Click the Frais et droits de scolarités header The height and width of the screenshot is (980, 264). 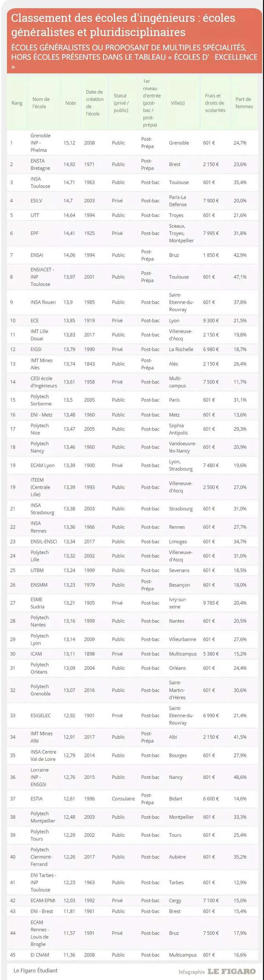pyautogui.click(x=215, y=103)
